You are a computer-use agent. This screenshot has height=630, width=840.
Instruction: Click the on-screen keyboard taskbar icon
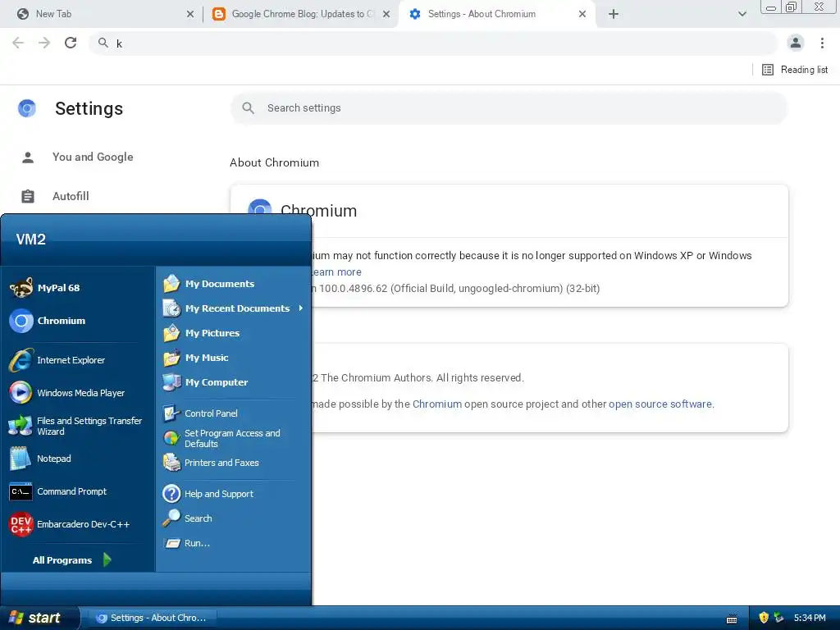coord(732,619)
